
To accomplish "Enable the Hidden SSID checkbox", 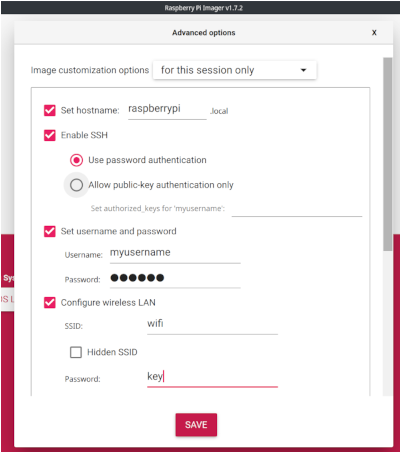I will tap(76, 352).
